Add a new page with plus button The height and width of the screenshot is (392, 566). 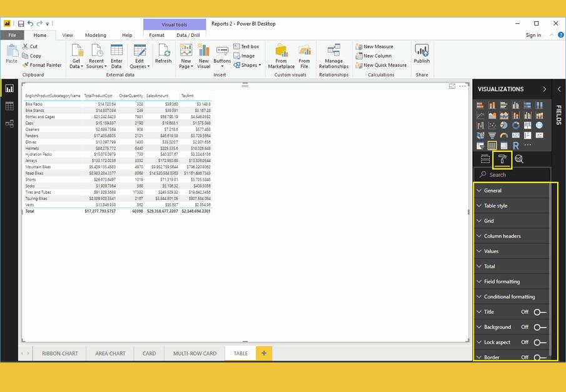click(264, 353)
